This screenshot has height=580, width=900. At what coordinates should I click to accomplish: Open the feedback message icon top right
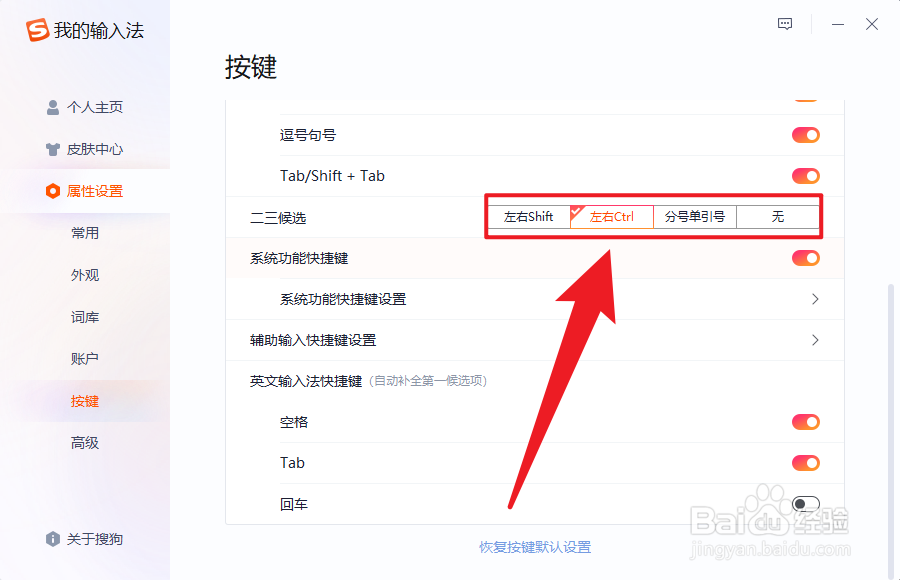click(784, 24)
